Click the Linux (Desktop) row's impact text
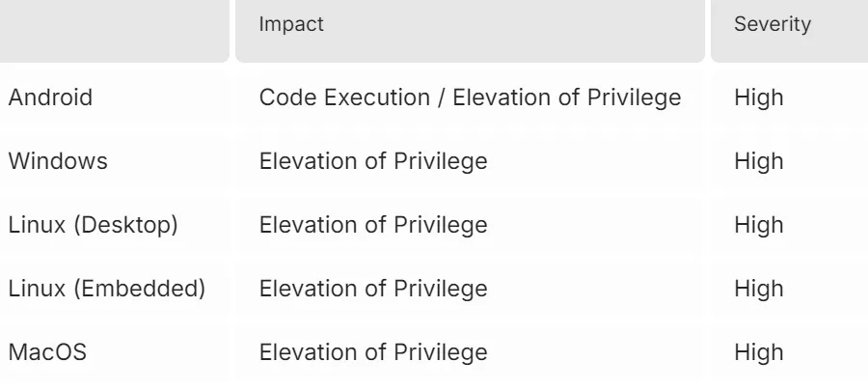 pyautogui.click(x=372, y=225)
